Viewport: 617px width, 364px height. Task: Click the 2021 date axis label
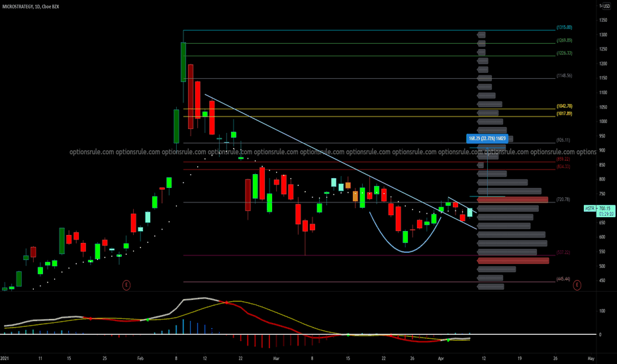click(5, 359)
